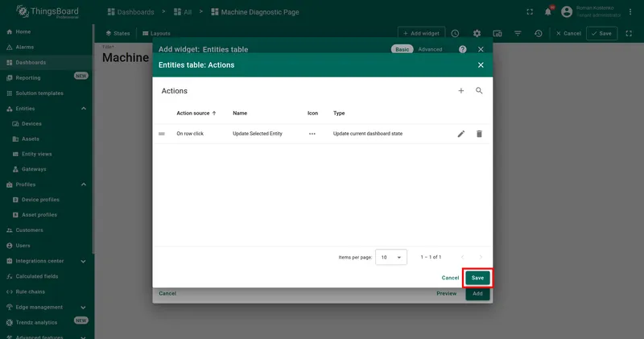Select the 'Update current dashboard state' cell
The height and width of the screenshot is (339, 644).
[x=368, y=134]
